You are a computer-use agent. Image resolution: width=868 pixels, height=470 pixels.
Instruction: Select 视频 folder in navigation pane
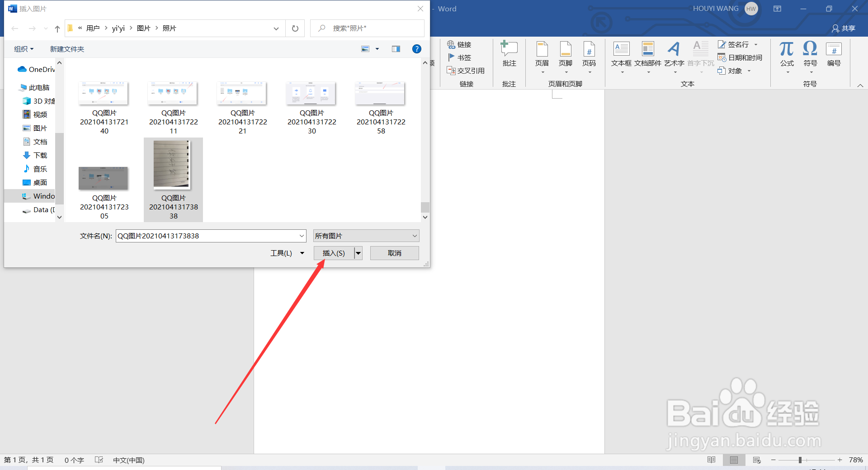[35, 114]
